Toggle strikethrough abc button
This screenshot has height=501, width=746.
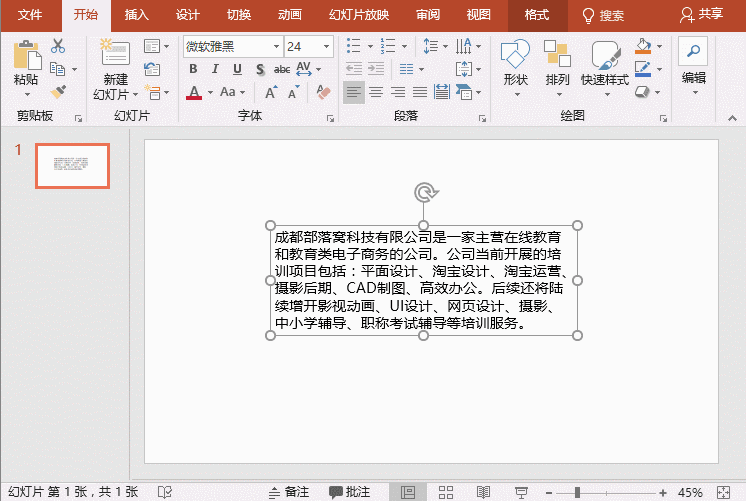click(282, 69)
